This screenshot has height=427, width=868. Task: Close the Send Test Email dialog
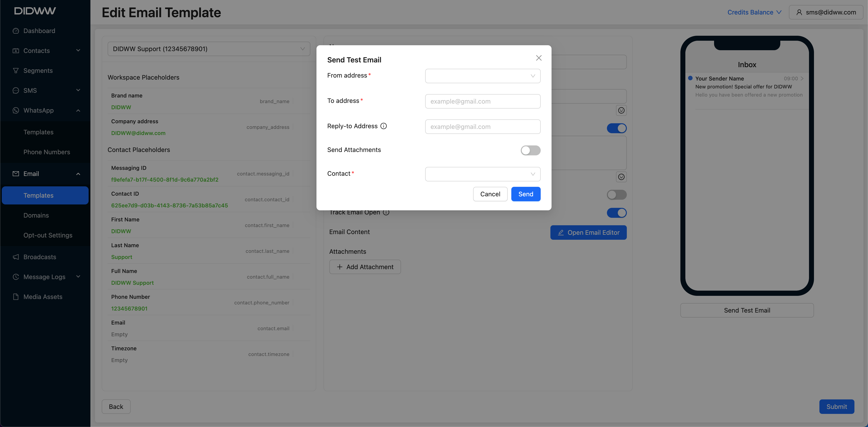click(538, 58)
